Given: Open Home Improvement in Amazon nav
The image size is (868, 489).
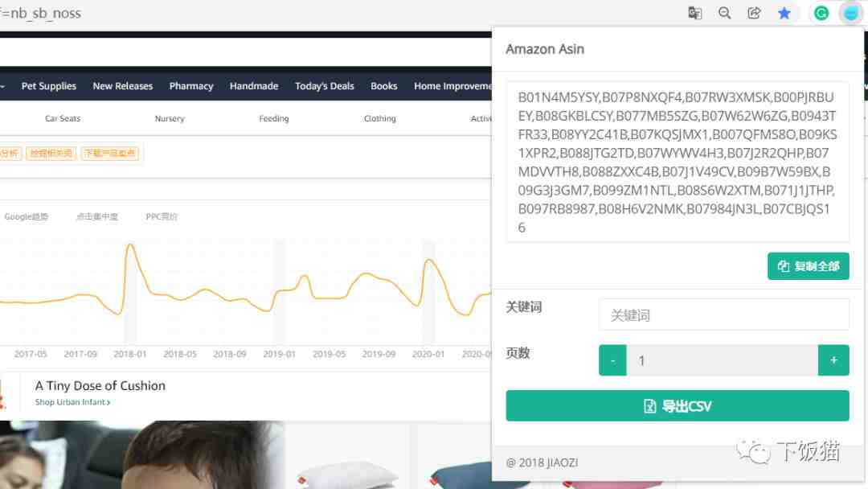Looking at the screenshot, I should point(452,86).
